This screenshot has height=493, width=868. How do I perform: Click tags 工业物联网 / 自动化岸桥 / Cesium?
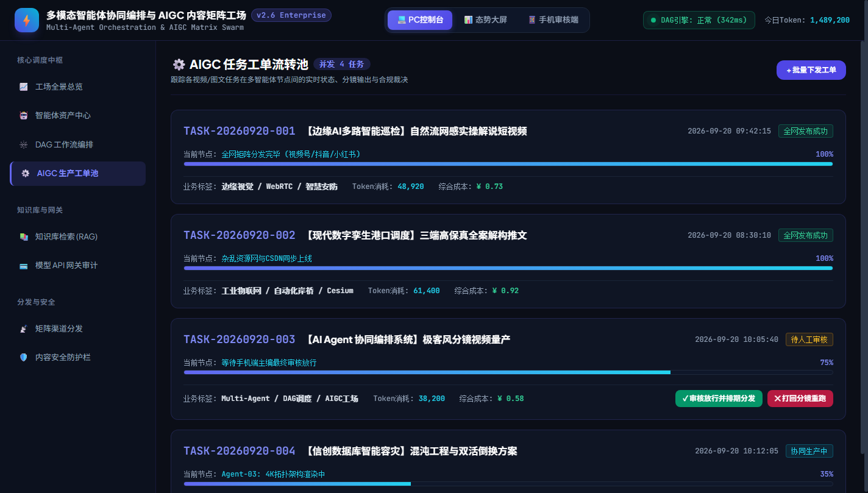(287, 291)
